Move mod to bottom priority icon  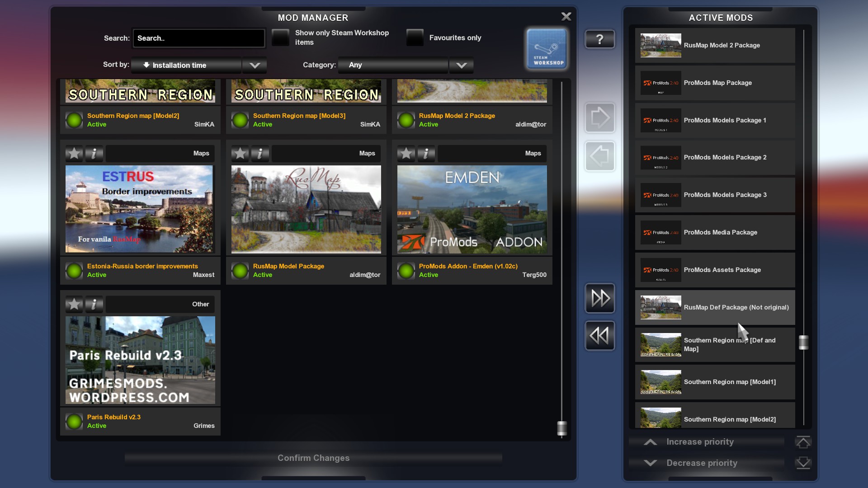803,463
